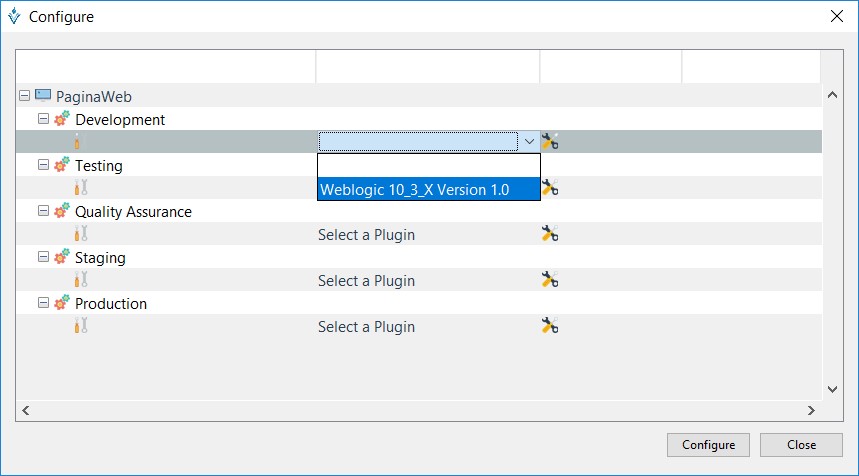Click the vertical scrollbar down arrow
Image resolution: width=859 pixels, height=476 pixels.
point(832,389)
